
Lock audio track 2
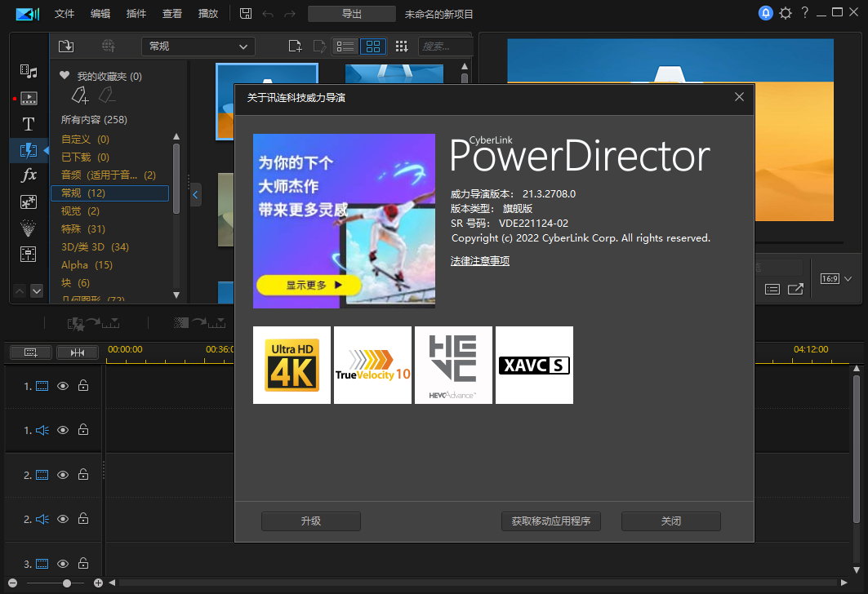pos(83,518)
